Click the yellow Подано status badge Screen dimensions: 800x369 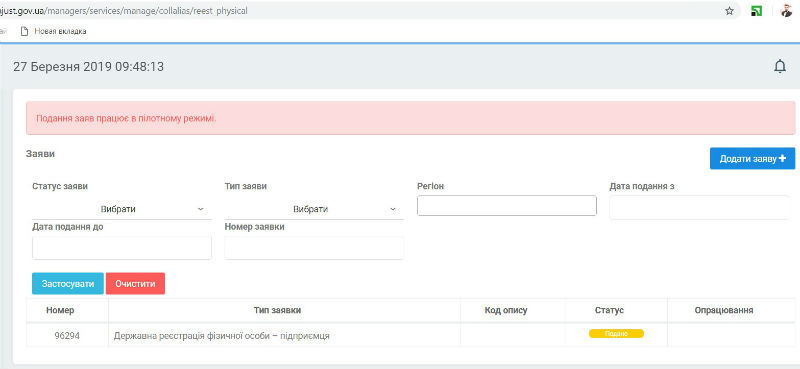[616, 333]
